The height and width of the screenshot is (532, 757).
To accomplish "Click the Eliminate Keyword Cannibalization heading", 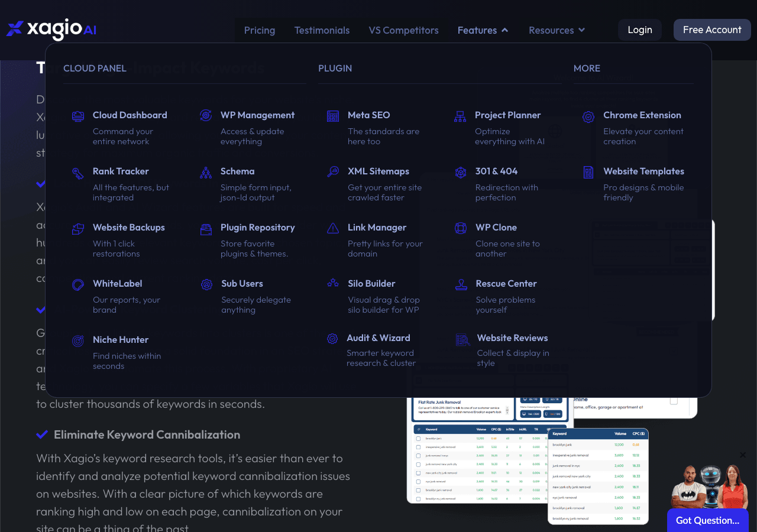I will click(147, 434).
